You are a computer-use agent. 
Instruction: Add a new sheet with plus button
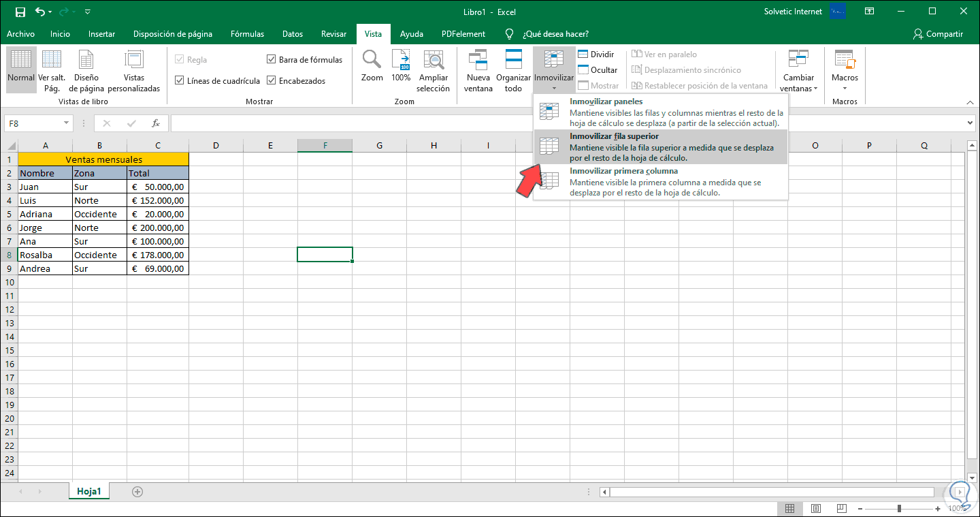click(x=137, y=491)
